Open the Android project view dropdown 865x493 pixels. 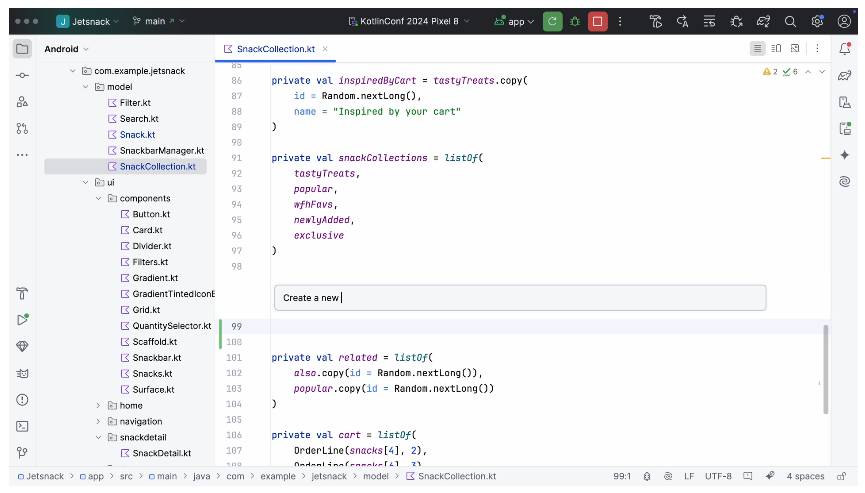(66, 49)
